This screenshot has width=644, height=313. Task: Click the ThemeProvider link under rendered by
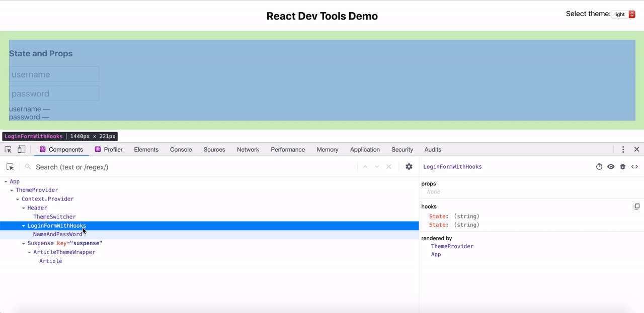coord(452,246)
